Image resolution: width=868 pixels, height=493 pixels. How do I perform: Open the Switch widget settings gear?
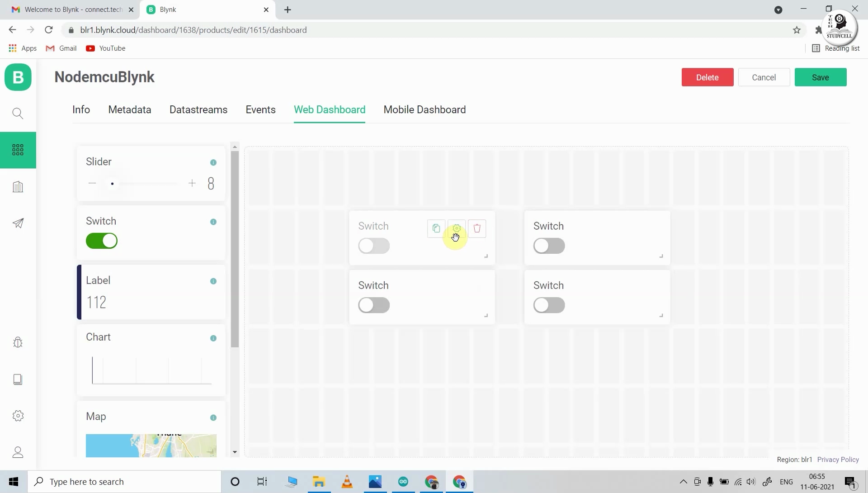tap(456, 228)
